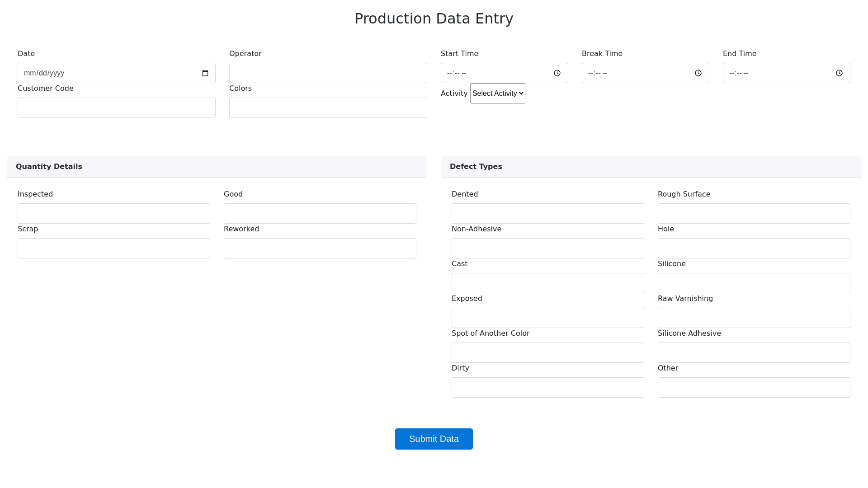The width and height of the screenshot is (868, 488).
Task: Open the Date calendar picker icon
Action: click(x=205, y=73)
